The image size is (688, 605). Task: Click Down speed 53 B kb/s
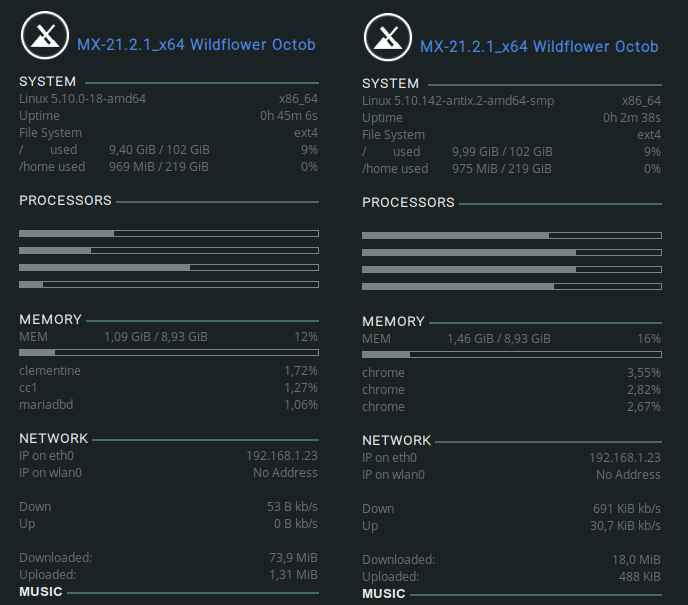coord(292,507)
